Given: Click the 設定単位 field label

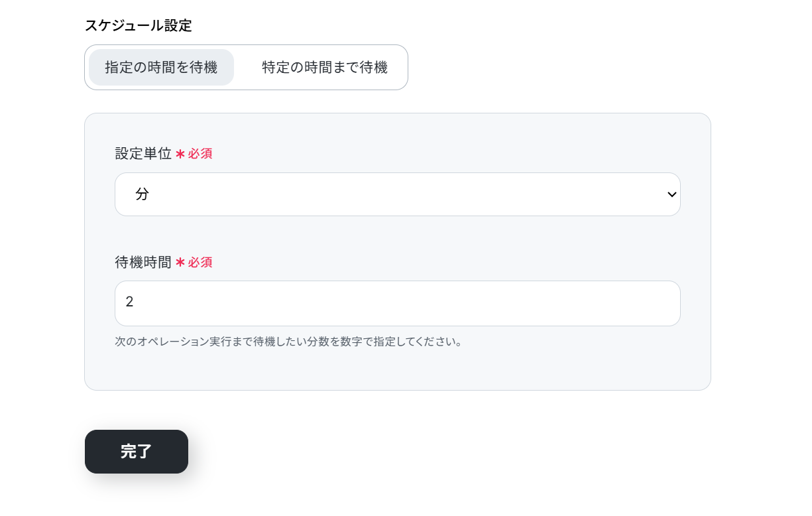Looking at the screenshot, I should pos(143,154).
